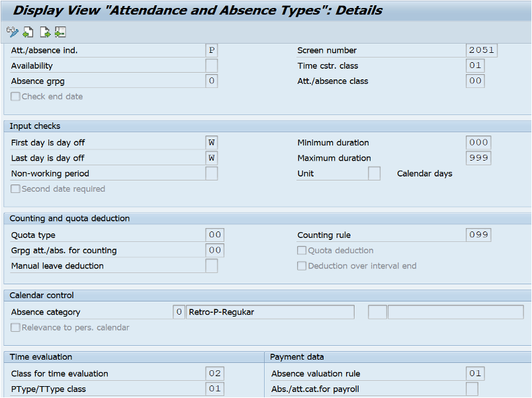Open the other entry selection icon

pyautogui.click(x=60, y=32)
